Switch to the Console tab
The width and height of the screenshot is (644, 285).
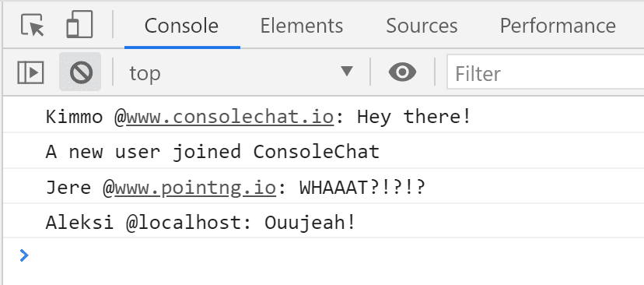pos(181,26)
